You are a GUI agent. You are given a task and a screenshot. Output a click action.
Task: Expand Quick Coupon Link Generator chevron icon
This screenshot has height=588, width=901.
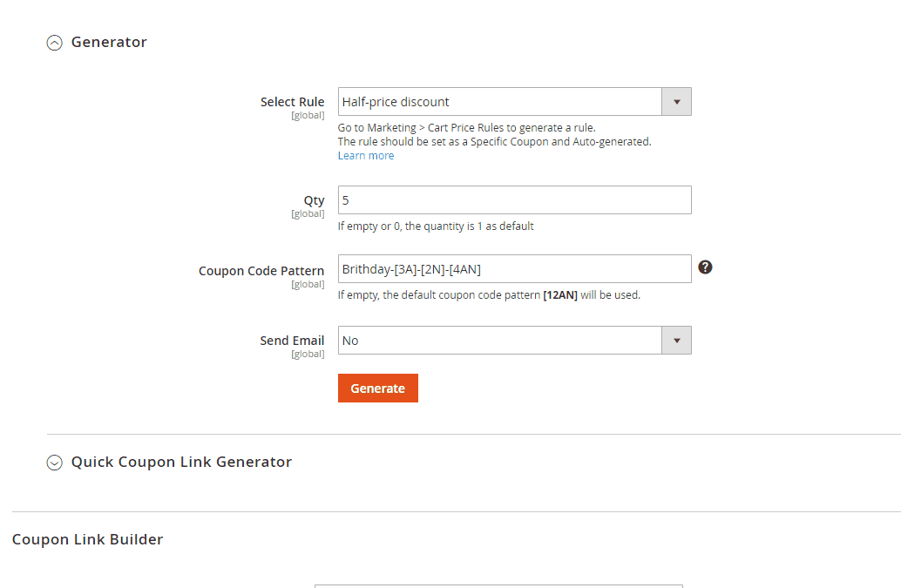click(55, 463)
